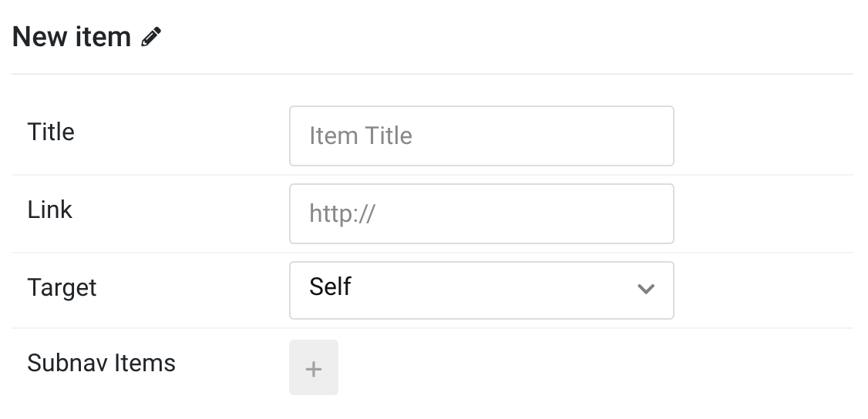Click the pencil icon beside New item
The width and height of the screenshot is (868, 419).
click(x=151, y=37)
